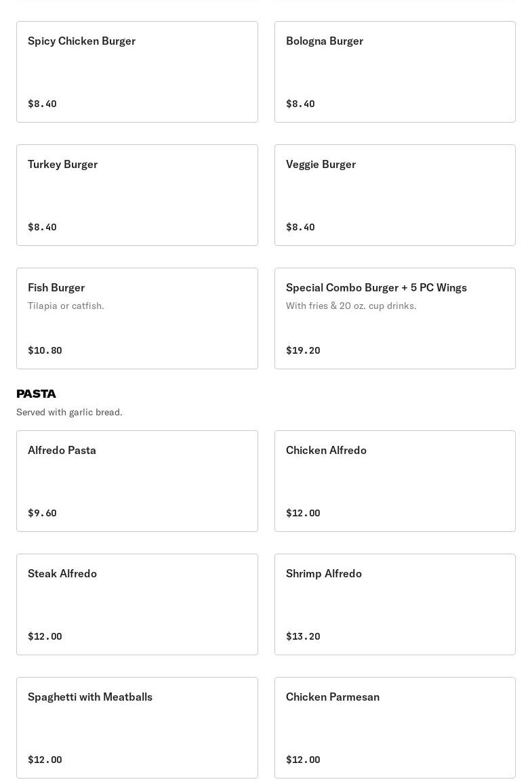Open the Steak Alfredo item
Screen dimensions: 532x784
(137, 604)
